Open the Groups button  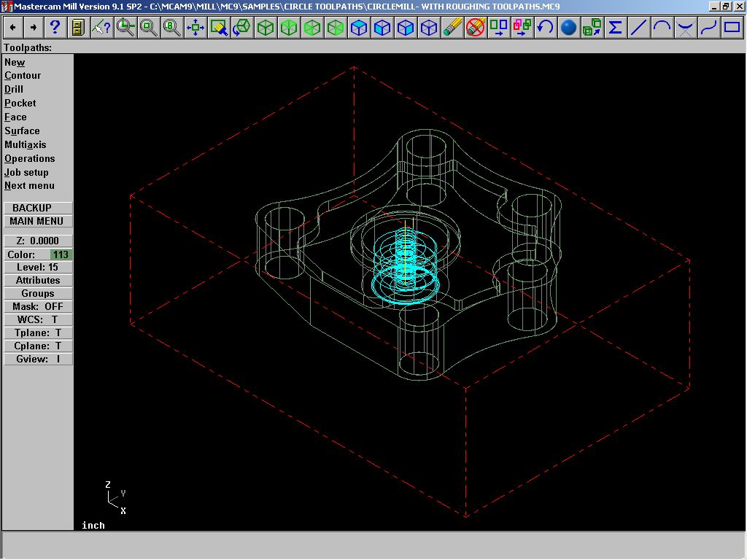point(38,294)
